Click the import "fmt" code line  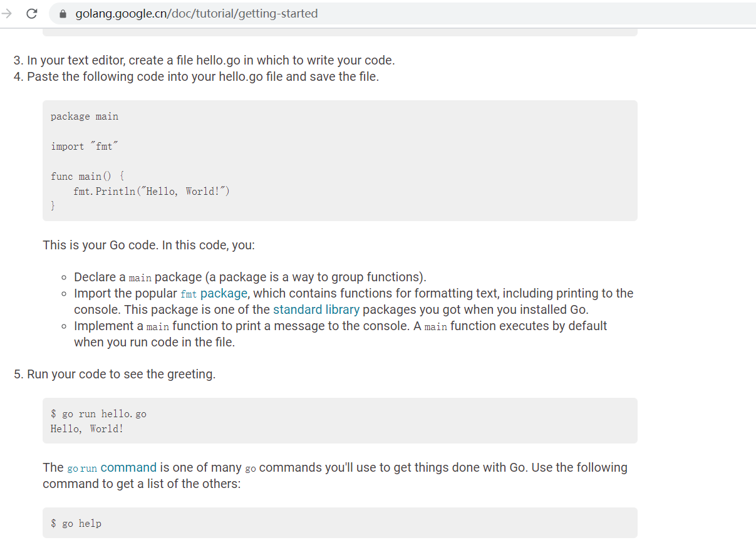click(x=85, y=147)
